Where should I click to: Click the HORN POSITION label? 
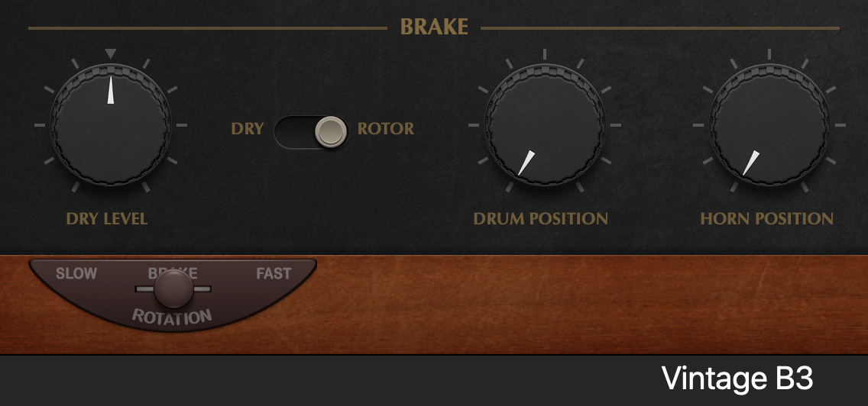[x=766, y=218]
